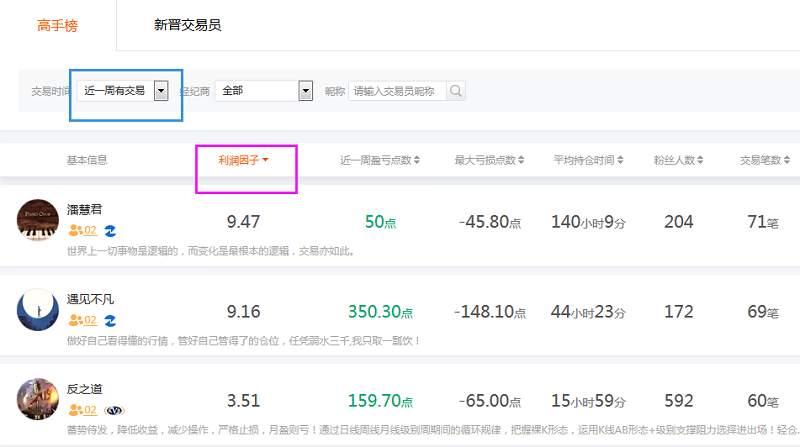800x447 pixels.
Task: Click trade count 69笔
Action: click(763, 311)
